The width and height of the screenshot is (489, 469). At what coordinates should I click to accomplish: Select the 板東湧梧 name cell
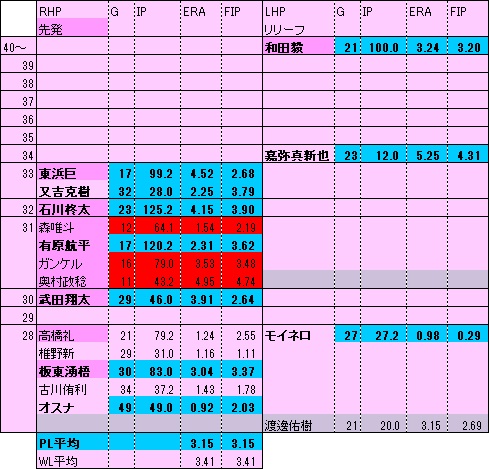pyautogui.click(x=72, y=370)
